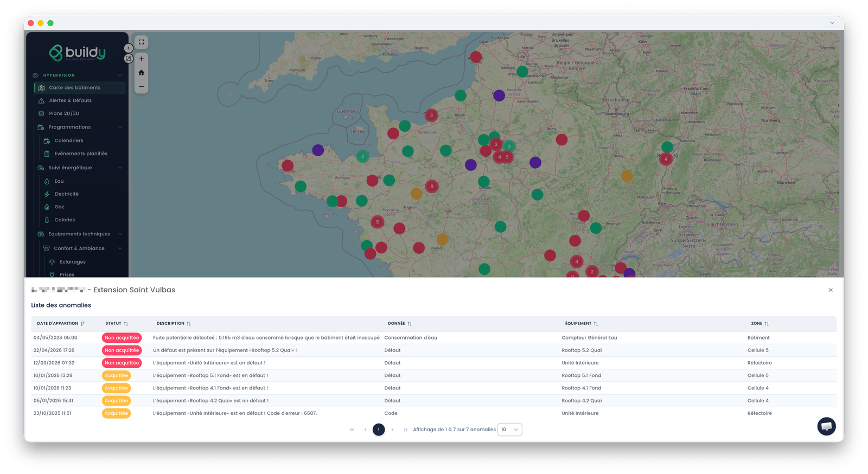Image resolution: width=868 pixels, height=474 pixels.
Task: Click the Buildy logo in the sidebar
Action: coord(77,53)
